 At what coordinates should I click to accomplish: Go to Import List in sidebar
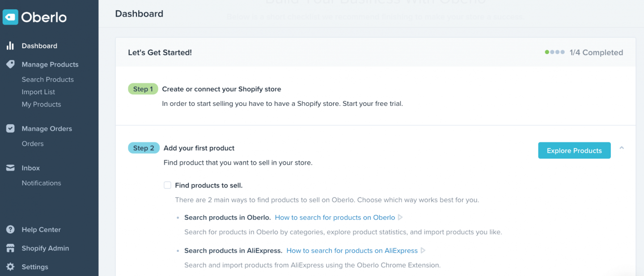coord(38,92)
